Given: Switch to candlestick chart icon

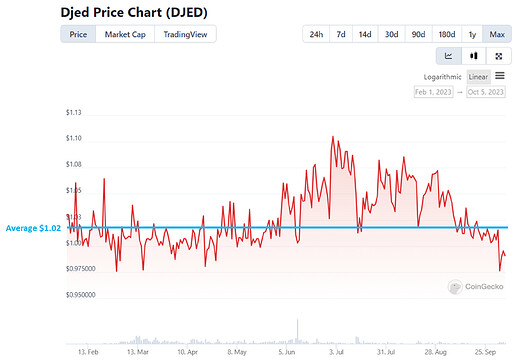Looking at the screenshot, I should pyautogui.click(x=474, y=56).
